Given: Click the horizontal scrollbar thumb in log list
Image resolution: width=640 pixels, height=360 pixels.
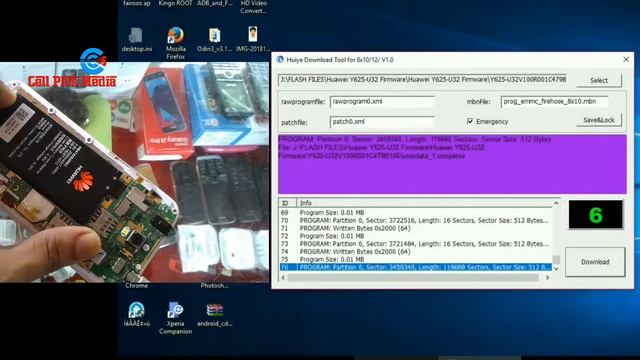Looking at the screenshot, I should pos(413,278).
